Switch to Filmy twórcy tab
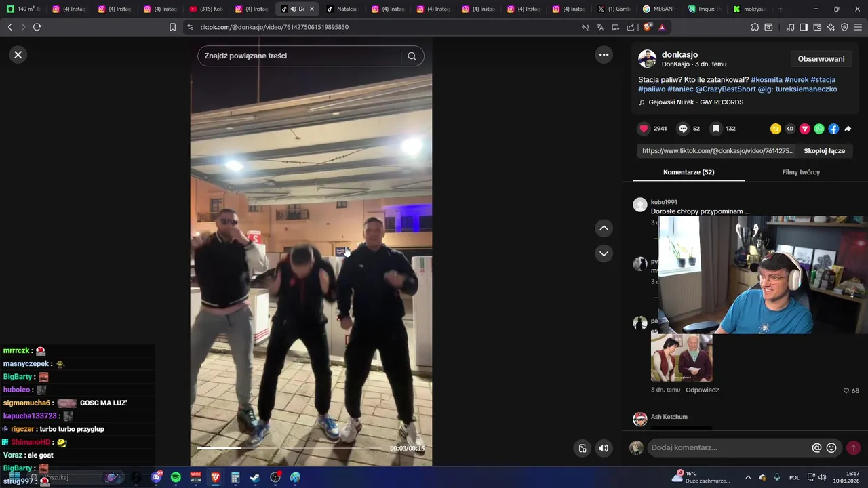The image size is (868, 488). pyautogui.click(x=801, y=172)
